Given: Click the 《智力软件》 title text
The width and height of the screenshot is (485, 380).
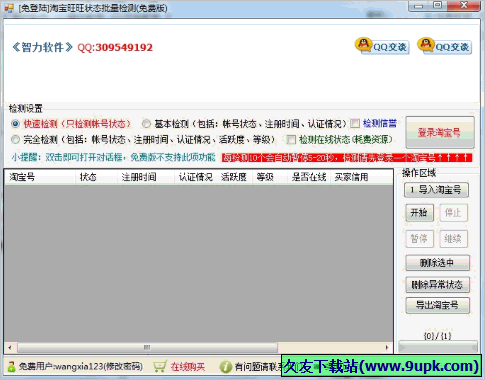Looking at the screenshot, I should pyautogui.click(x=42, y=47).
